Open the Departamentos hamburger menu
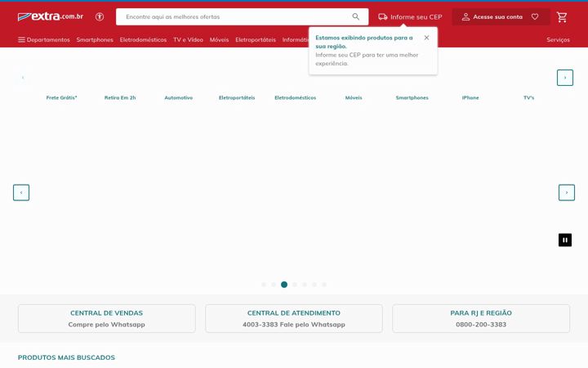The width and height of the screenshot is (588, 368). coord(44,40)
